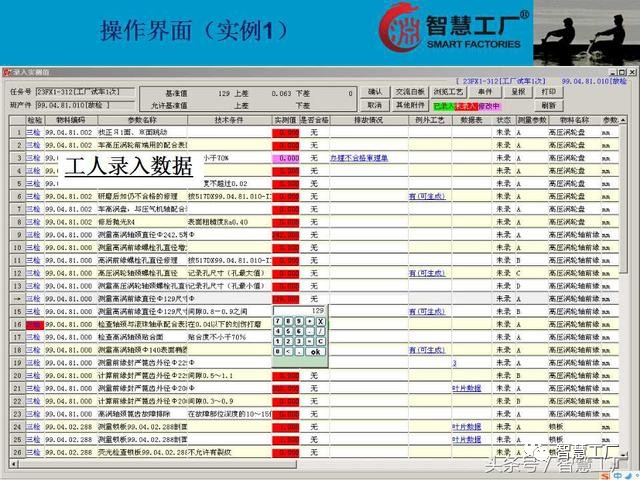This screenshot has width=640, height=480.
Task: Click the 有(可生成) link in row 6
Action: 426,196
